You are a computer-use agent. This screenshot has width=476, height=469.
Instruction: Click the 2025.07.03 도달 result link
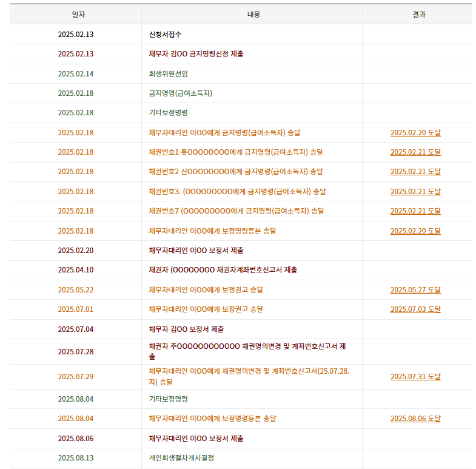(x=415, y=309)
